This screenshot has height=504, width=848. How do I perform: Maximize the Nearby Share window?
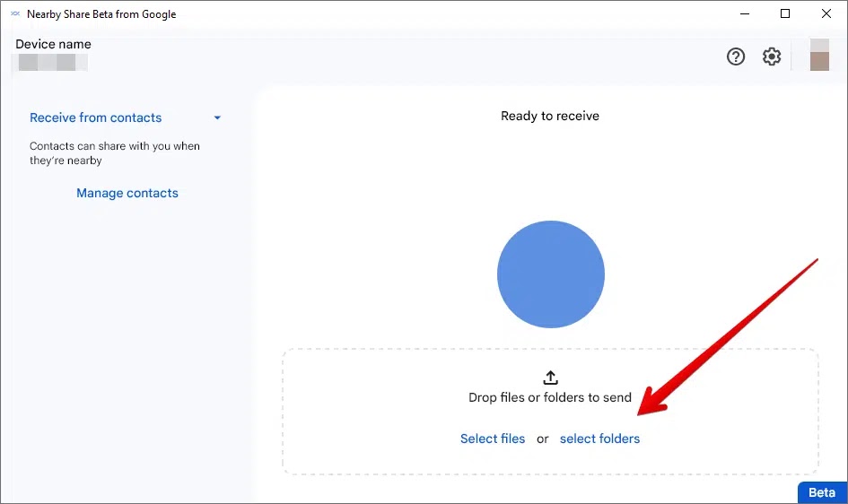[785, 14]
